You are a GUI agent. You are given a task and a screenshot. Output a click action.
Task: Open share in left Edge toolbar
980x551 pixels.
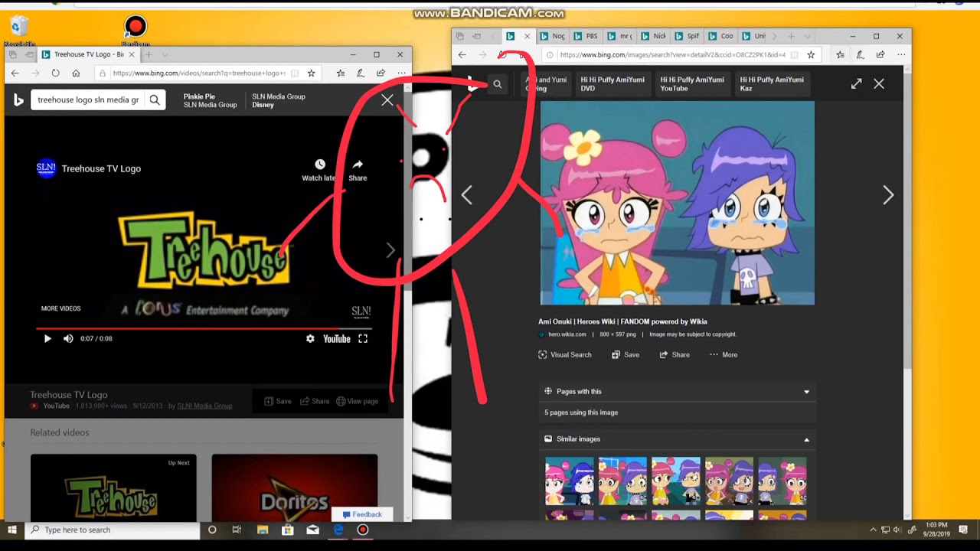(381, 73)
